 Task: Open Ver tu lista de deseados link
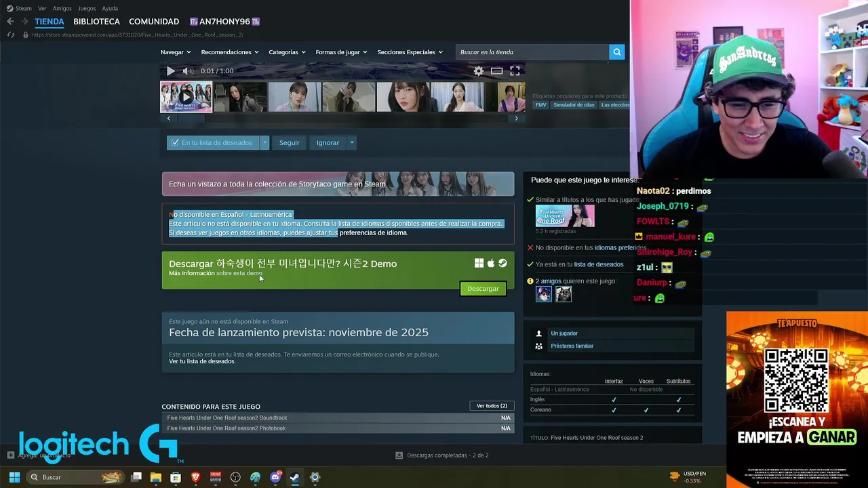coord(201,361)
